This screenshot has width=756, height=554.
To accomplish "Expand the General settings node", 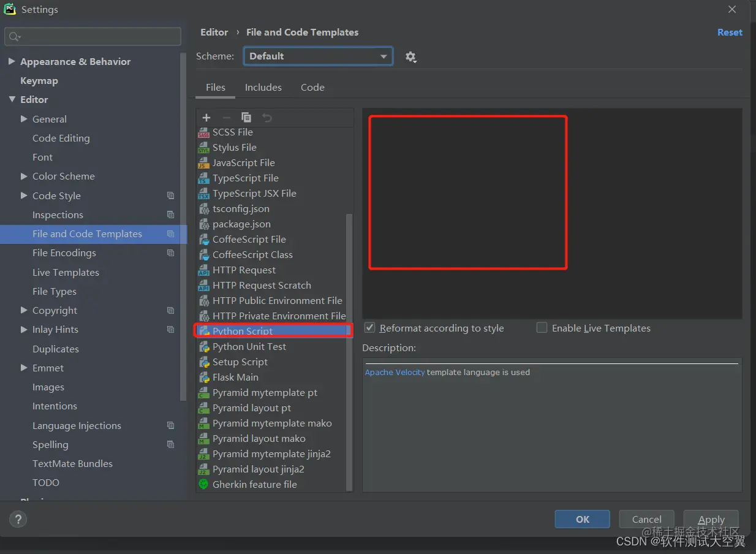I will (x=24, y=120).
